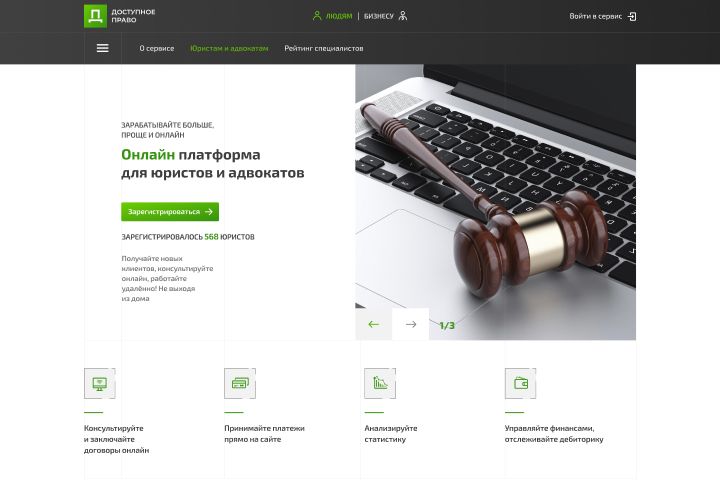
Task: Click the Доступное Право green logo
Action: [x=95, y=16]
